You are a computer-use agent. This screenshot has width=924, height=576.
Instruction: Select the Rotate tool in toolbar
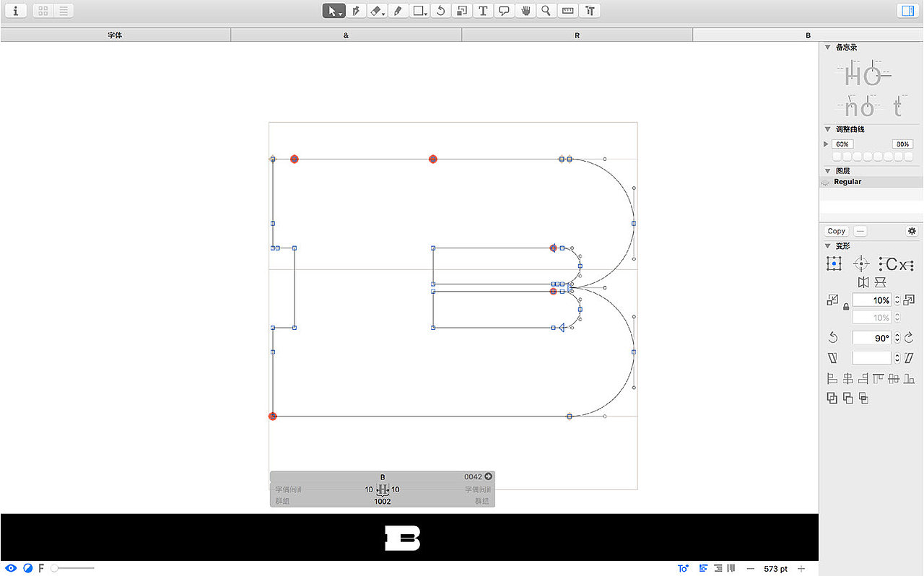[x=441, y=11]
